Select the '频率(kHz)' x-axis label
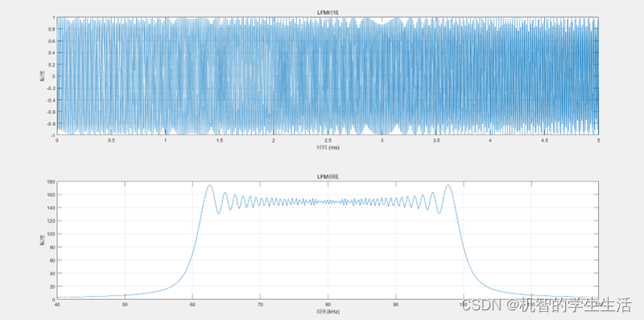Viewport: 644px width, 320px height. (x=328, y=311)
